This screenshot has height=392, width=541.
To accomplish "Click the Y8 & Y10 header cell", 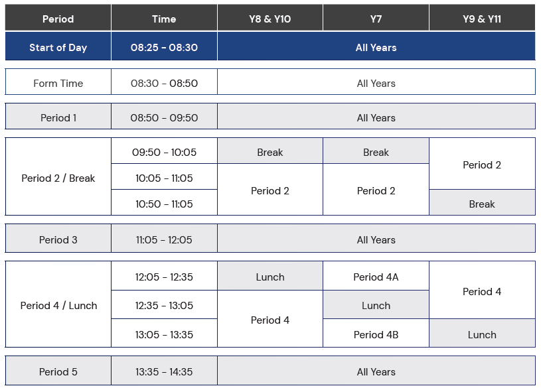I will point(270,18).
